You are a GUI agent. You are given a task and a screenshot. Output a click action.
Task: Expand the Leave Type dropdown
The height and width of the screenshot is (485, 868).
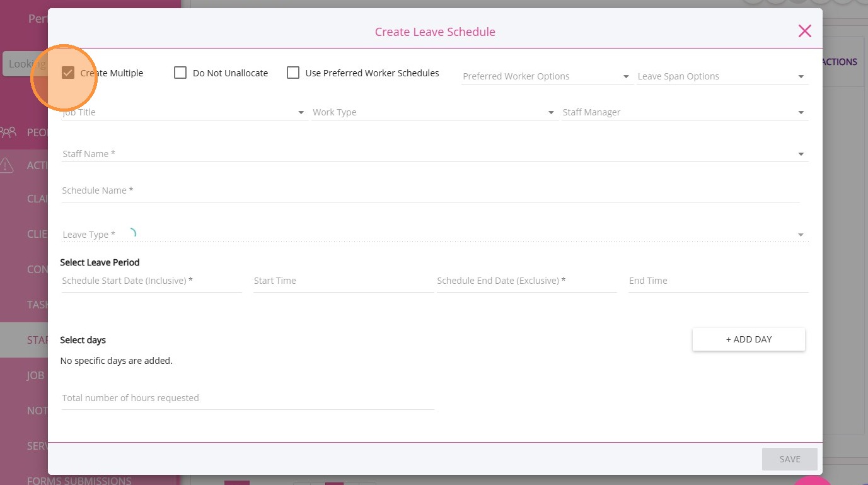(x=435, y=235)
